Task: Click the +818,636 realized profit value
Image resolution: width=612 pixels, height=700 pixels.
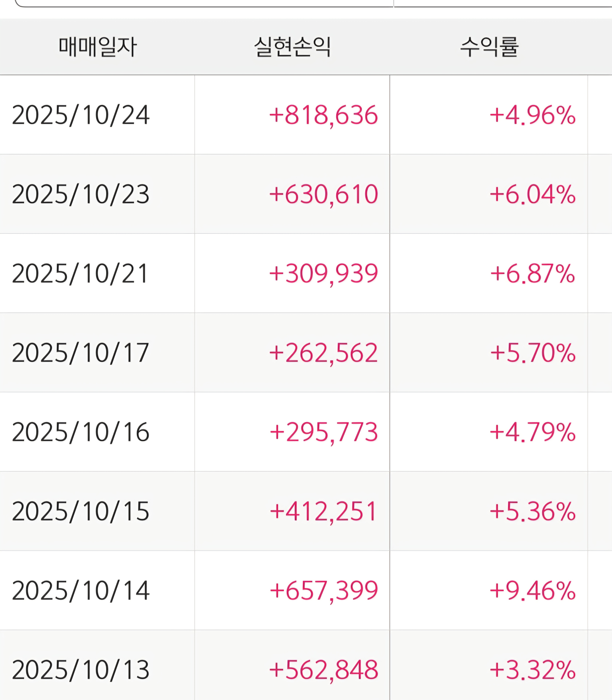Action: pos(323,115)
